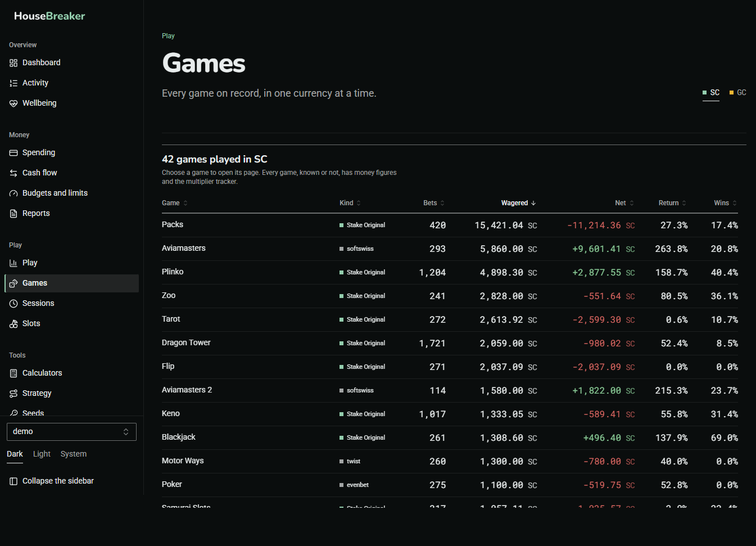This screenshot has height=546, width=756.
Task: Click the 69.0% wins value
Action: pyautogui.click(x=724, y=438)
